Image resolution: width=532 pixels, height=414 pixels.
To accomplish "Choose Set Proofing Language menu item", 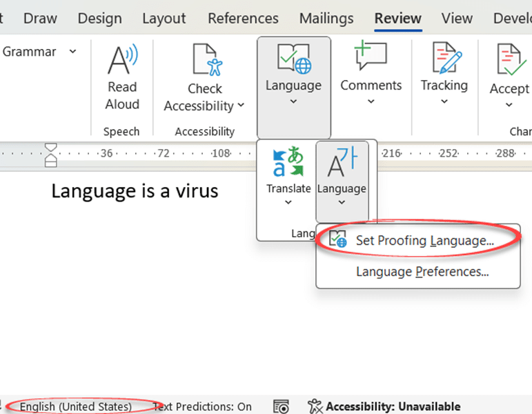I will tap(424, 241).
